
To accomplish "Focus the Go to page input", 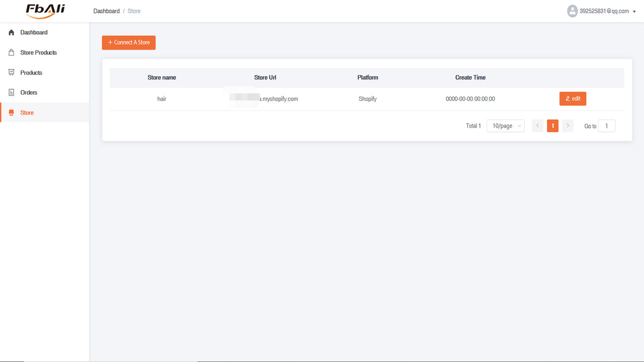I will point(607,126).
